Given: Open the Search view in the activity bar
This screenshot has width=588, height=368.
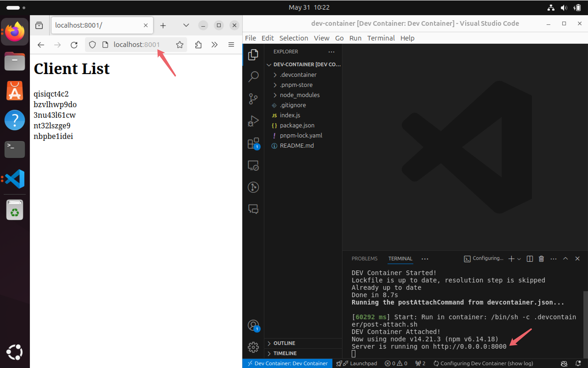Looking at the screenshot, I should click(x=253, y=76).
